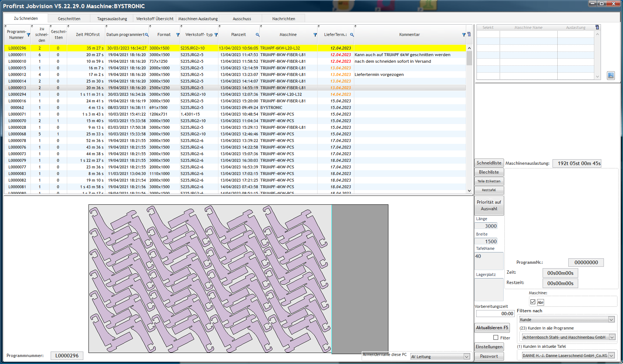
Task: Open the Maschine column filter icon
Action: click(315, 35)
